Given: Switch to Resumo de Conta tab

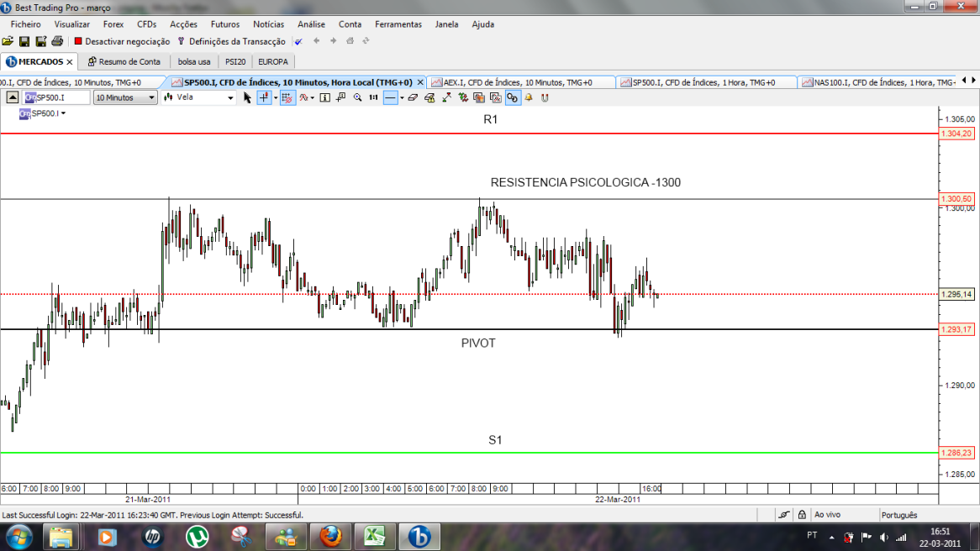Looking at the screenshot, I should click(124, 62).
